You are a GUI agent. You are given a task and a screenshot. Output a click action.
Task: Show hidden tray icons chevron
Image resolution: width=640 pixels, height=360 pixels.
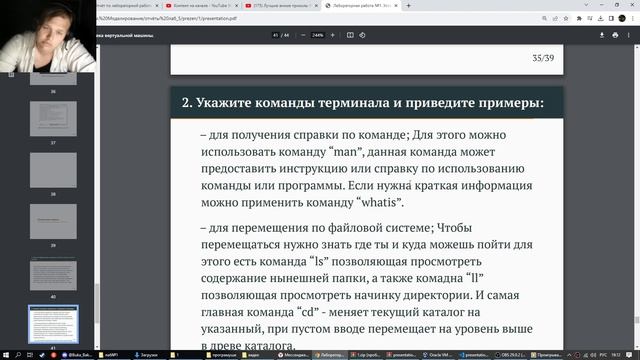click(569, 355)
